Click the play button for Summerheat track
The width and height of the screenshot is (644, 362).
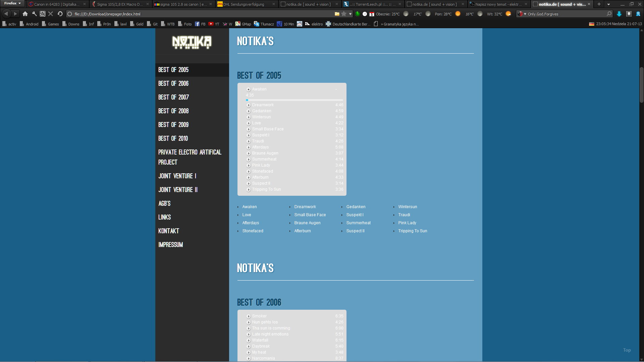249,159
